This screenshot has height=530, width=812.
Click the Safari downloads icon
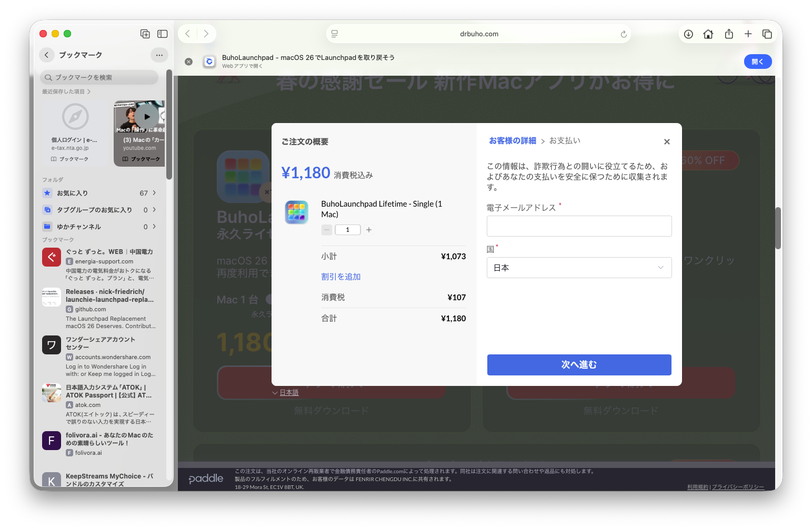(x=688, y=34)
